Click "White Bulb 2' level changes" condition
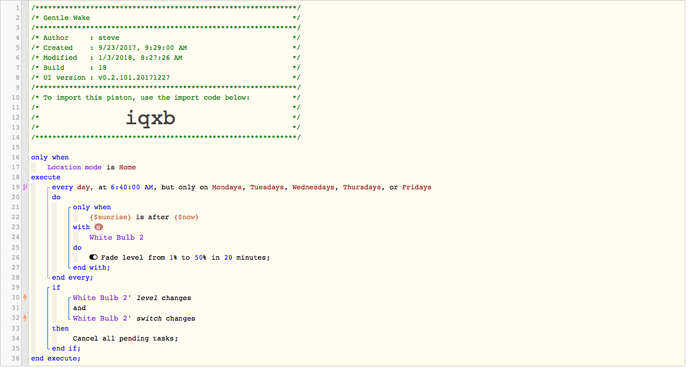 click(x=132, y=298)
